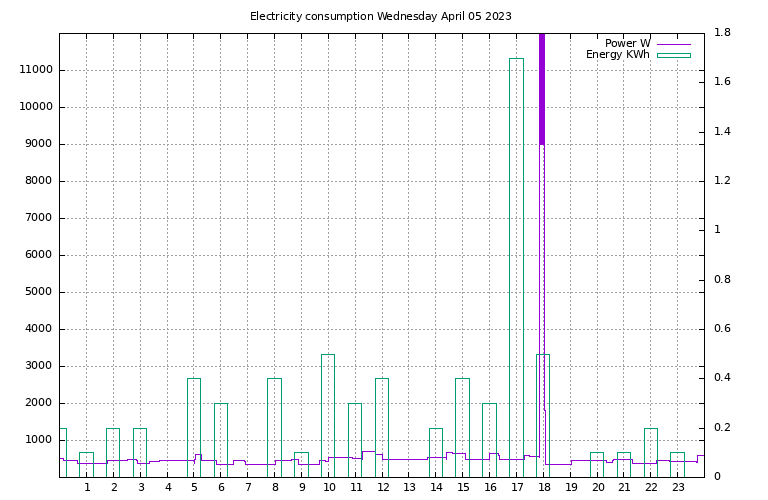Screen dimensions: 768x500
Task: Select the 'Energy KWh' legend label
Action: point(618,54)
